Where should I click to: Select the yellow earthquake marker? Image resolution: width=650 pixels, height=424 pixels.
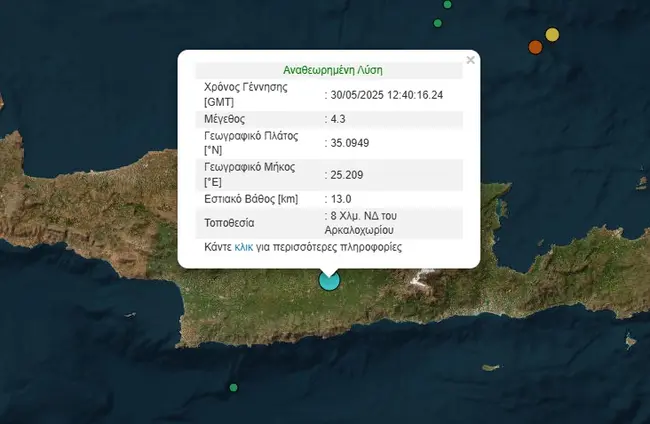pos(552,35)
